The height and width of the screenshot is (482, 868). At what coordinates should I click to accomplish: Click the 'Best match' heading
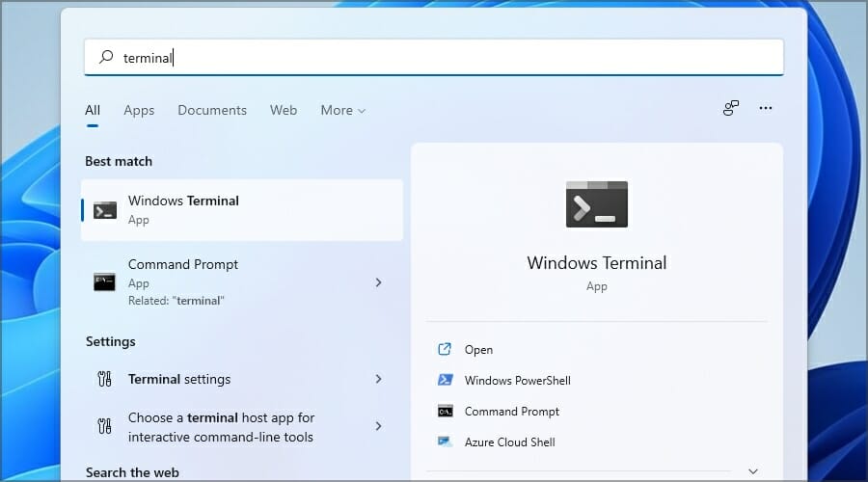[119, 161]
